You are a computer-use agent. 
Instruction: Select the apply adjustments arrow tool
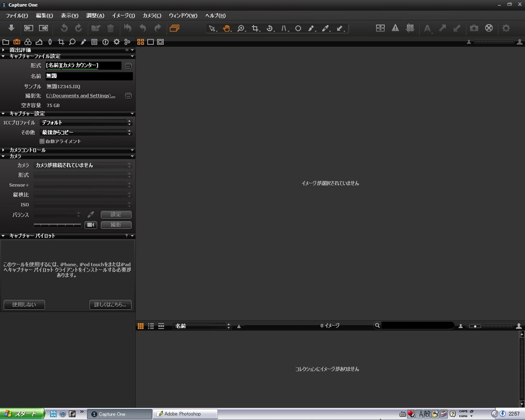340,28
